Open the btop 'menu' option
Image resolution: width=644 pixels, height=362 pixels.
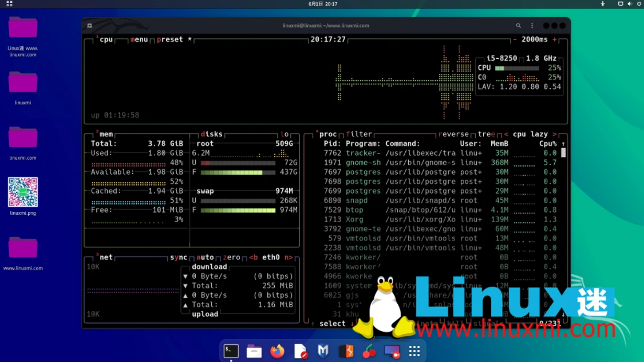coord(139,40)
